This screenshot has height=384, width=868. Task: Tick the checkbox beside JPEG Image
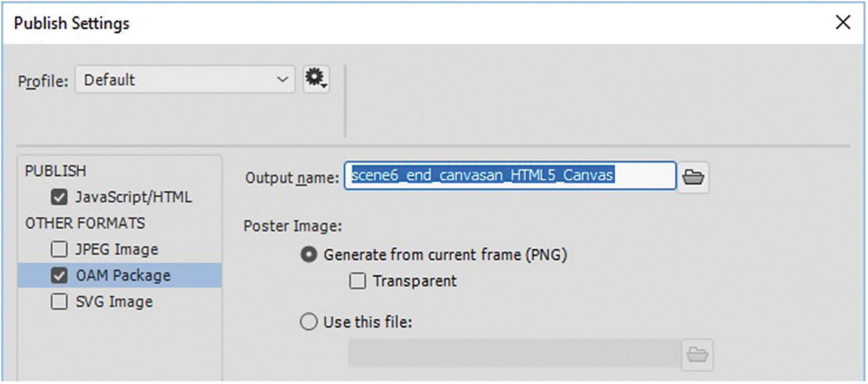tap(60, 249)
